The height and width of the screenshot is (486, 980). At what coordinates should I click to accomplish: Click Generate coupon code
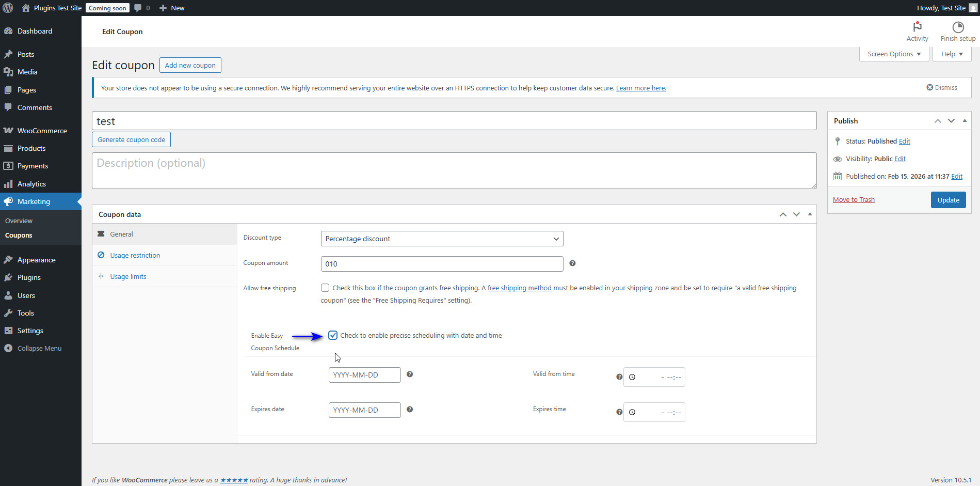[131, 139]
